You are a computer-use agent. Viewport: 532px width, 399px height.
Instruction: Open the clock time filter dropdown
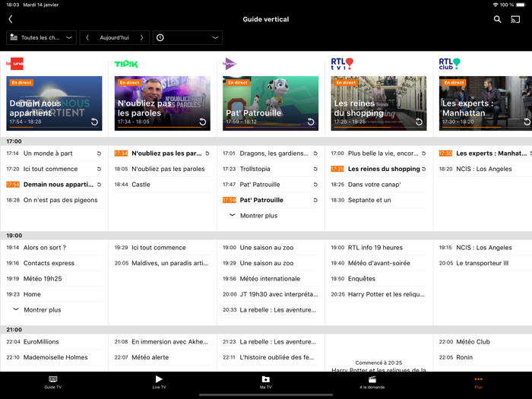click(x=188, y=38)
